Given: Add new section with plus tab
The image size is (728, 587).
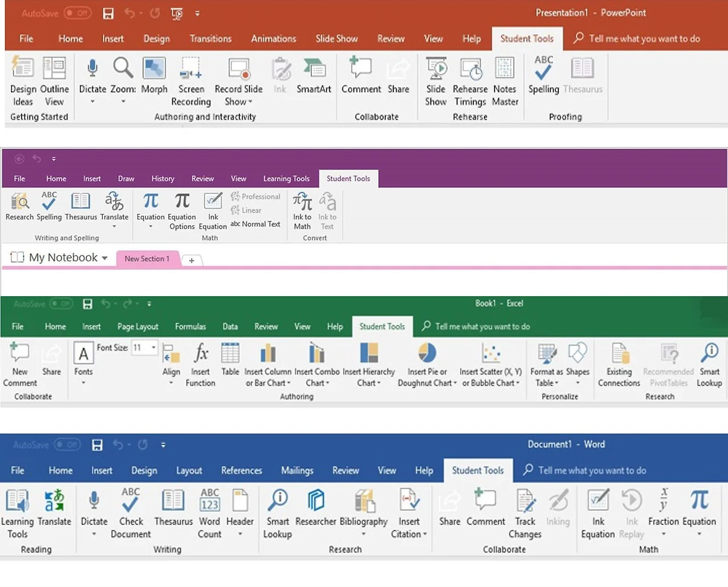Looking at the screenshot, I should tap(192, 260).
